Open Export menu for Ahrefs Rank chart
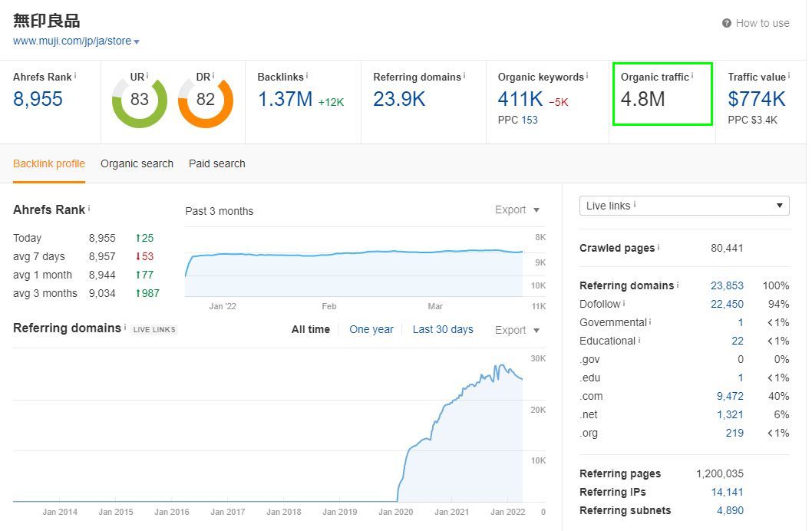Screen dimensions: 812x531 coord(517,209)
